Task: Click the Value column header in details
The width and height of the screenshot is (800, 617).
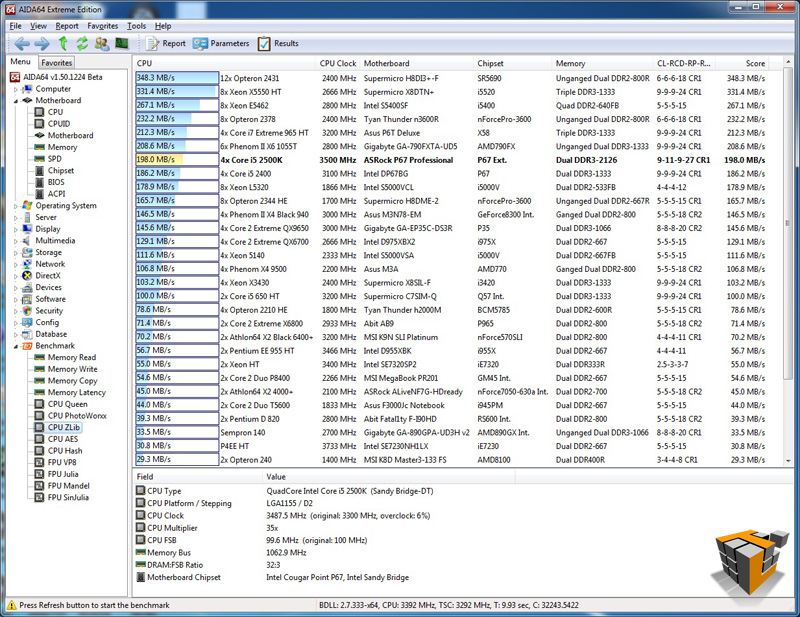Action: [388, 477]
